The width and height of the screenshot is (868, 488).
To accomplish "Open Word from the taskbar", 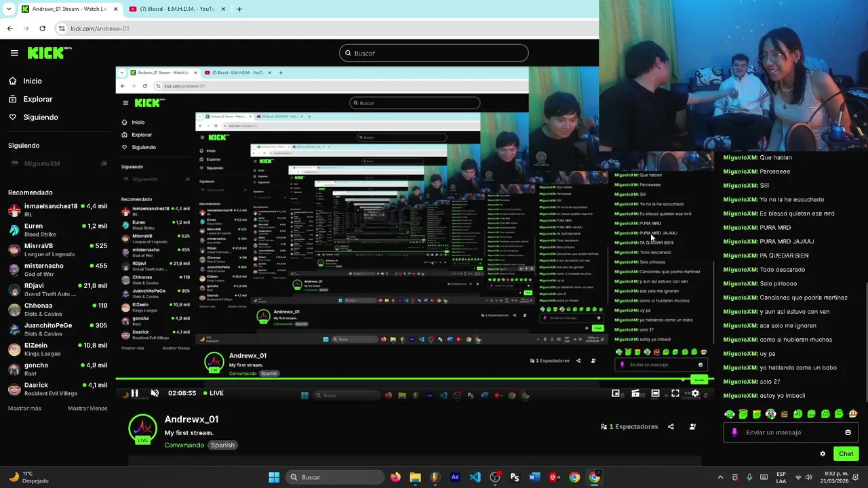I will [534, 477].
